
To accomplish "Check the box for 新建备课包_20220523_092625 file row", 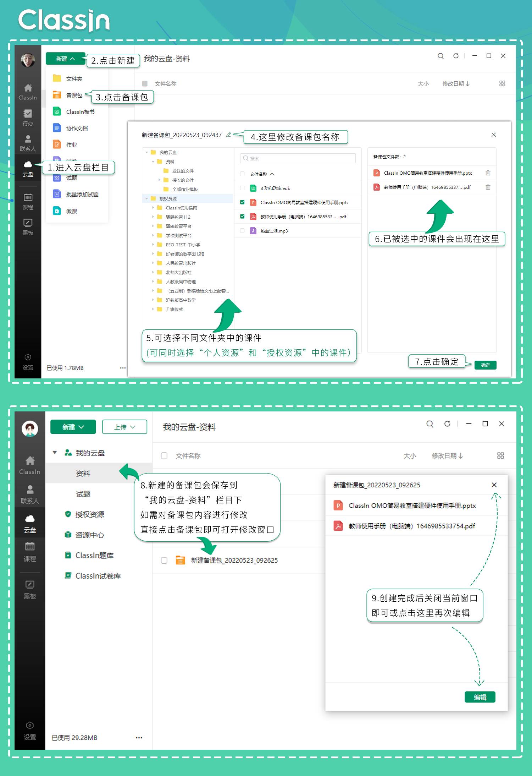I will pos(164,560).
